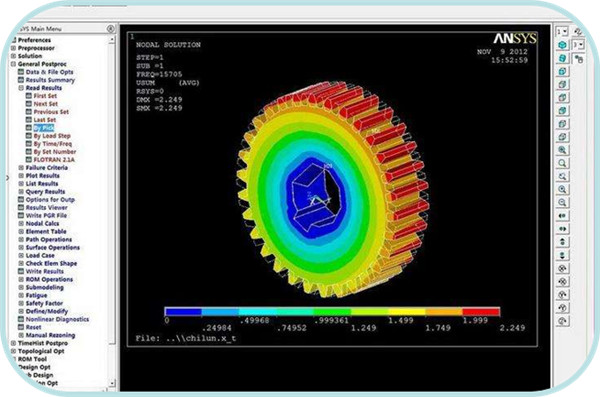Click the Pan Model Left arrow icon
Screen dimensions: 600x397
(x=562, y=216)
